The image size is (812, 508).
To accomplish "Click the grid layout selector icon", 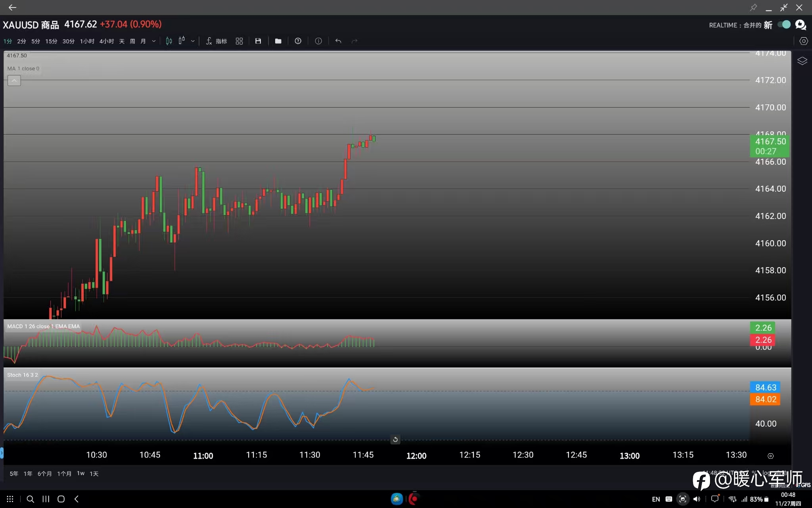I will [239, 41].
